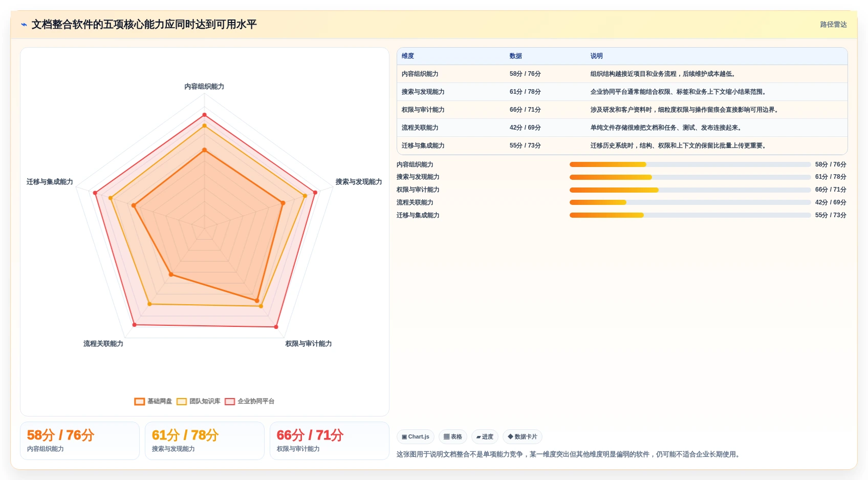Click the description starting 单纯文件存储很难

[667, 128]
